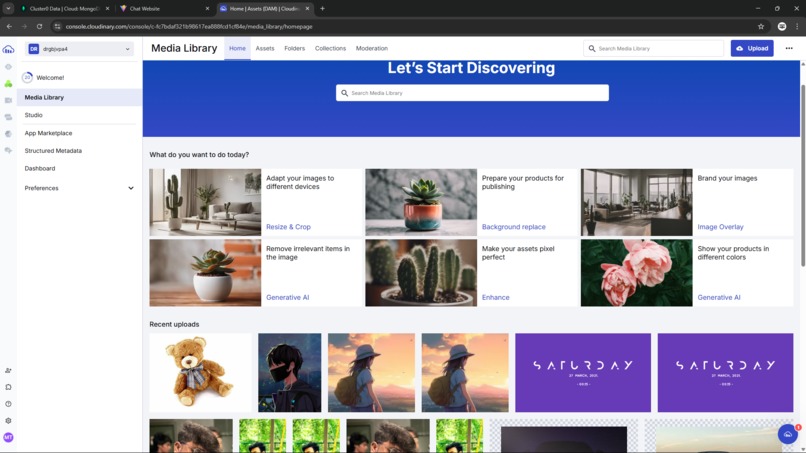The width and height of the screenshot is (806, 453).
Task: Switch to the Home tab
Action: 237,48
